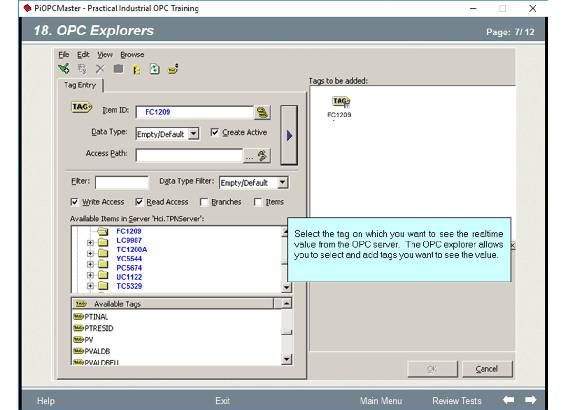The width and height of the screenshot is (580, 410).
Task: Open the Edit menu
Action: point(83,54)
